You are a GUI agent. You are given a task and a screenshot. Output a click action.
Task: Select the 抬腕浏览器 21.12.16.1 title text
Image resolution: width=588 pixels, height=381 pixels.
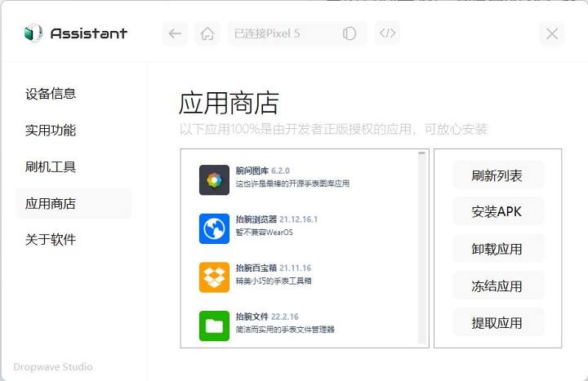[276, 219]
